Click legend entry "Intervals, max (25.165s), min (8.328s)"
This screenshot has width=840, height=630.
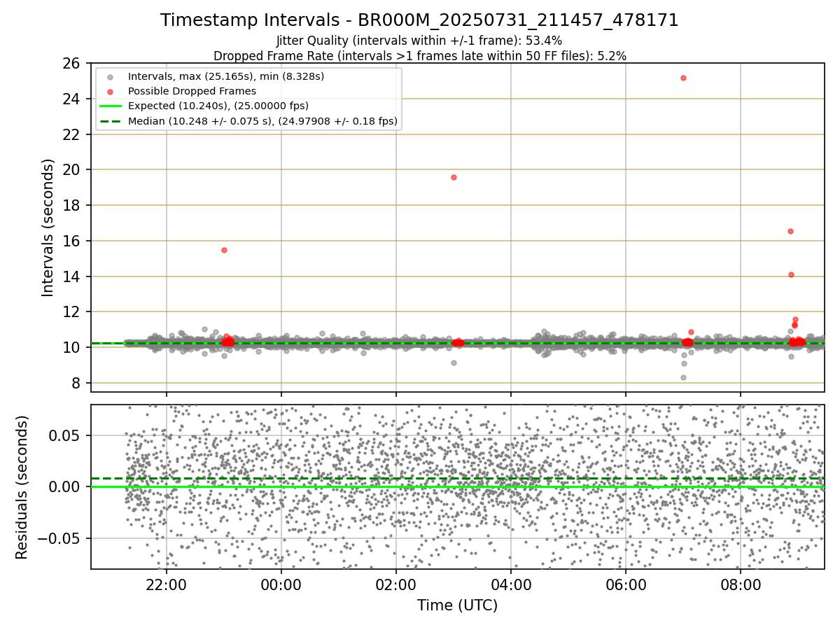coord(226,76)
